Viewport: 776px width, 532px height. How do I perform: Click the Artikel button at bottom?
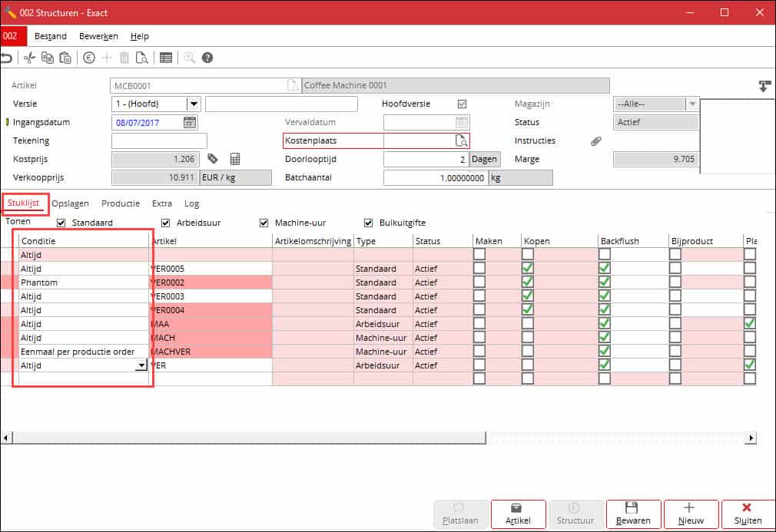point(518,514)
